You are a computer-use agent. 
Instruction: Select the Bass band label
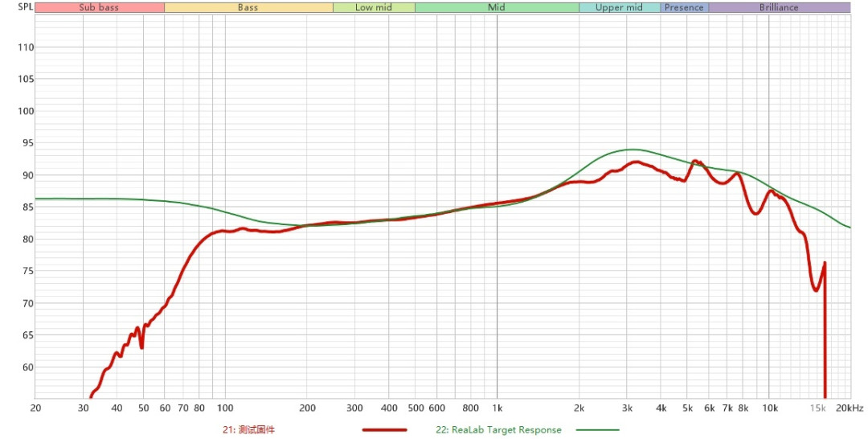click(x=248, y=8)
